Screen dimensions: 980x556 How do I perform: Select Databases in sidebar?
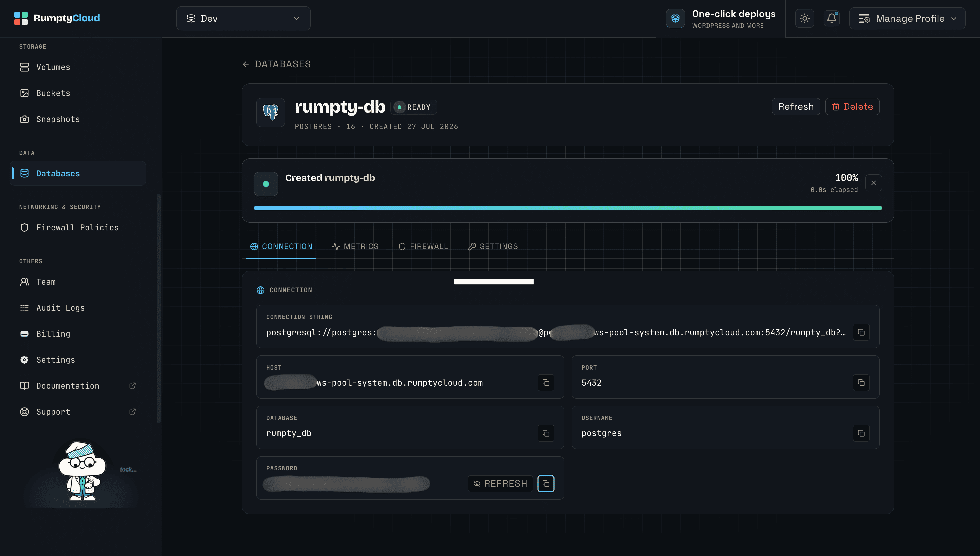[77, 173]
